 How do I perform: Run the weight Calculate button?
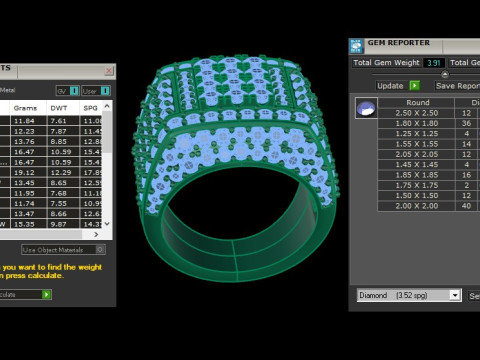[25, 294]
